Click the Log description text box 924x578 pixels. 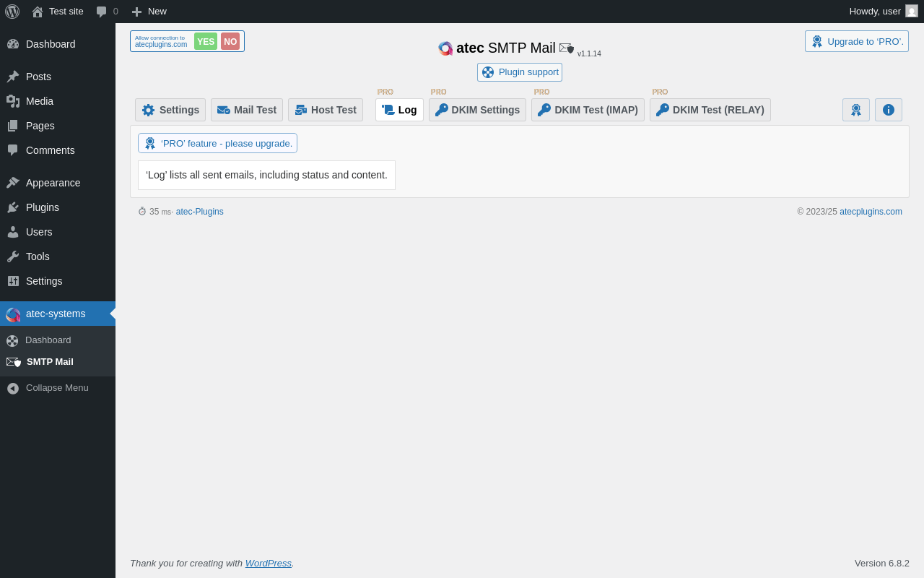266,175
